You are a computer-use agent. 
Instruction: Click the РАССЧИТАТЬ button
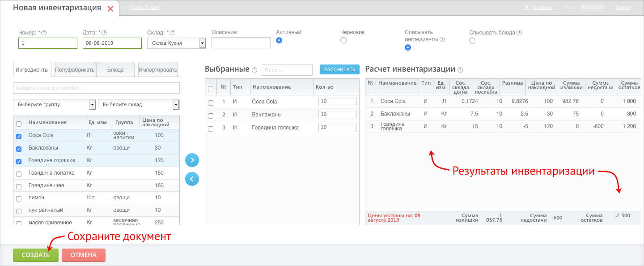coord(339,69)
